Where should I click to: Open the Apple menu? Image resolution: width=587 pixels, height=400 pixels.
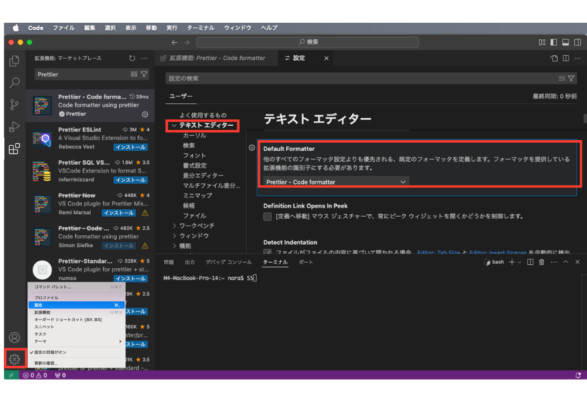click(16, 28)
